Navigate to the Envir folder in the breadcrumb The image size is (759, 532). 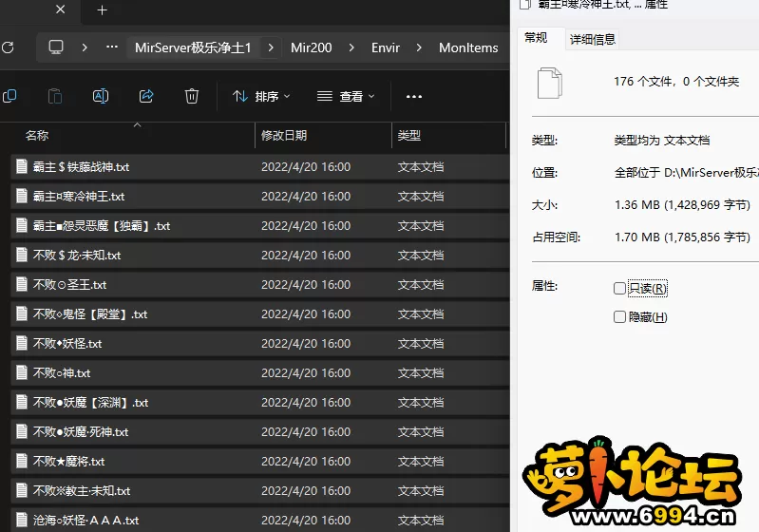[x=386, y=47]
